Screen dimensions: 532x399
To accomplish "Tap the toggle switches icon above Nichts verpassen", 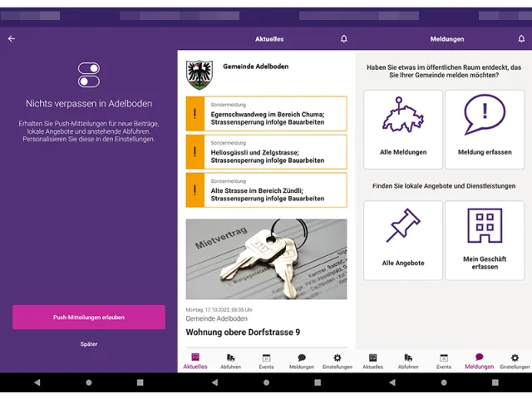I will [x=89, y=75].
